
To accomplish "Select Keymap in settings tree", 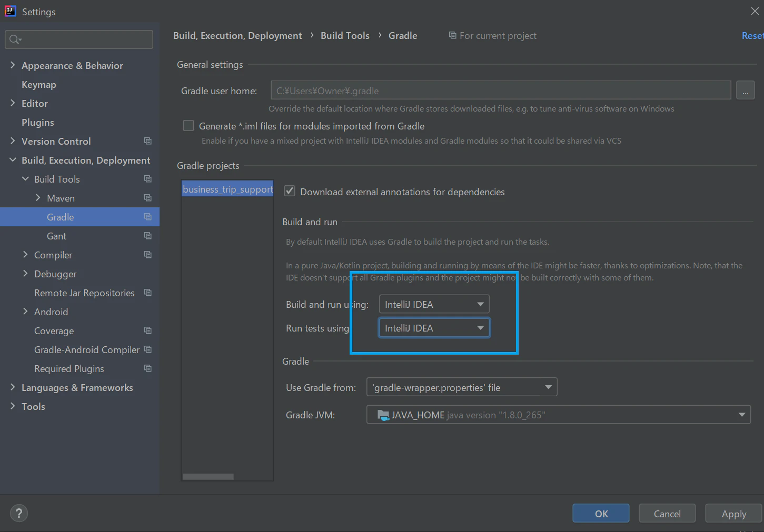I will click(39, 84).
